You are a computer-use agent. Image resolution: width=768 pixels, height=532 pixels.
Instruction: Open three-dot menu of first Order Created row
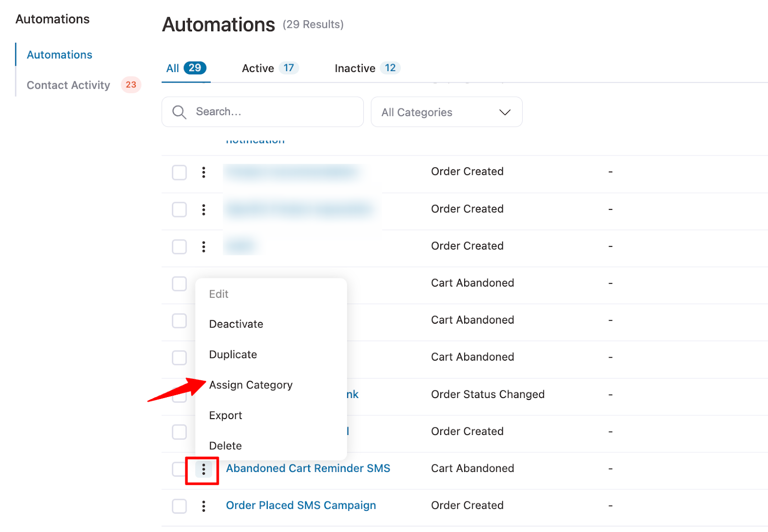[204, 172]
